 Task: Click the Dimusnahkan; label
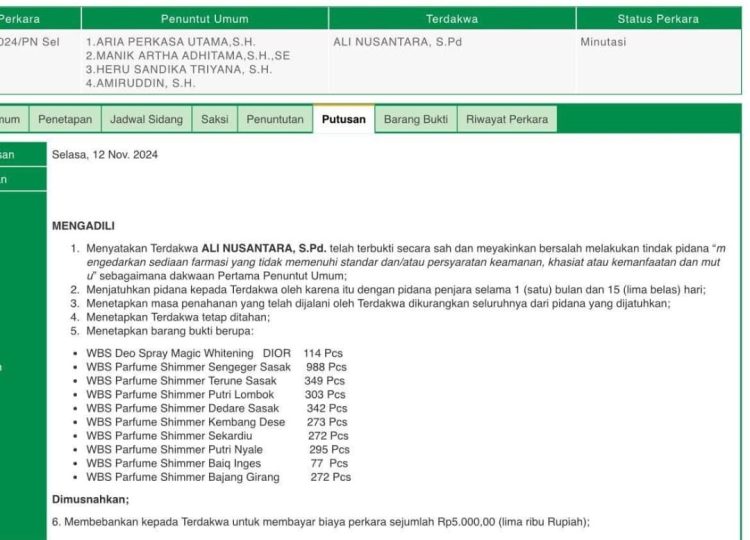point(90,499)
